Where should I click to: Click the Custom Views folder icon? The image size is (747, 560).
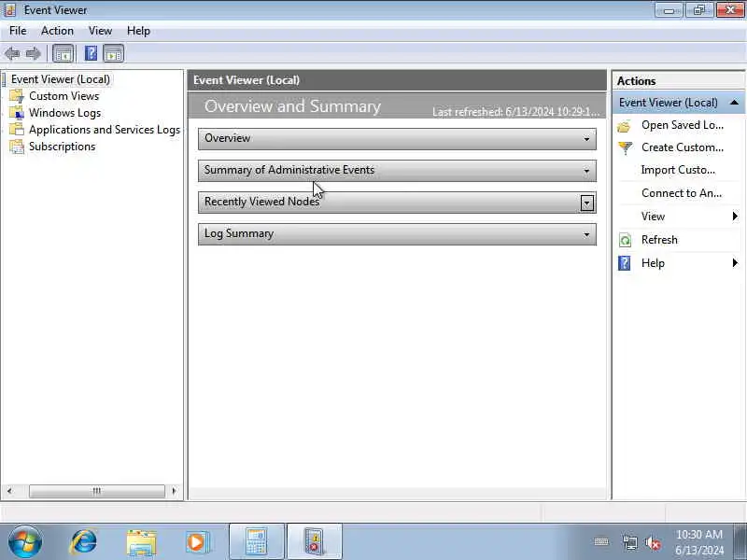click(x=17, y=96)
